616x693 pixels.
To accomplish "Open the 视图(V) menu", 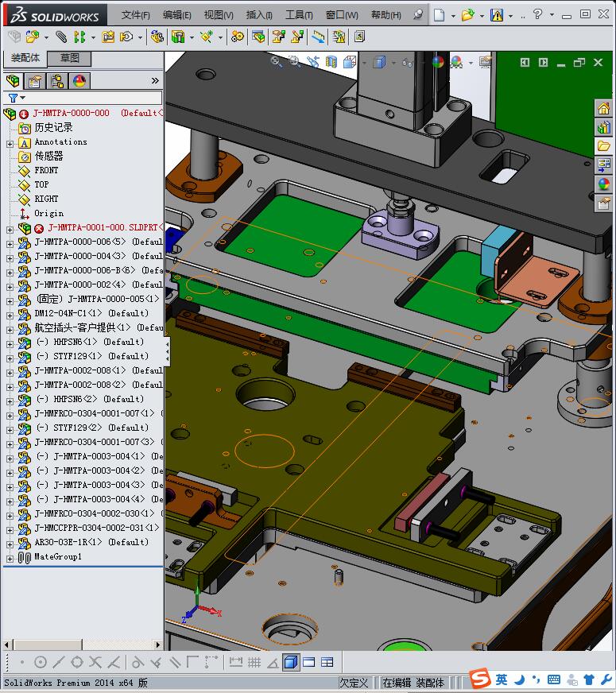I will (219, 15).
